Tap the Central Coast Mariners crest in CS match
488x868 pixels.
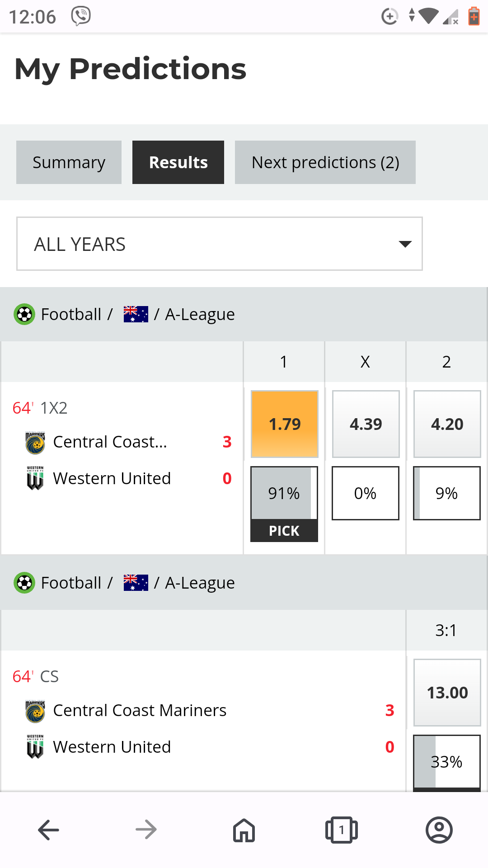point(35,711)
